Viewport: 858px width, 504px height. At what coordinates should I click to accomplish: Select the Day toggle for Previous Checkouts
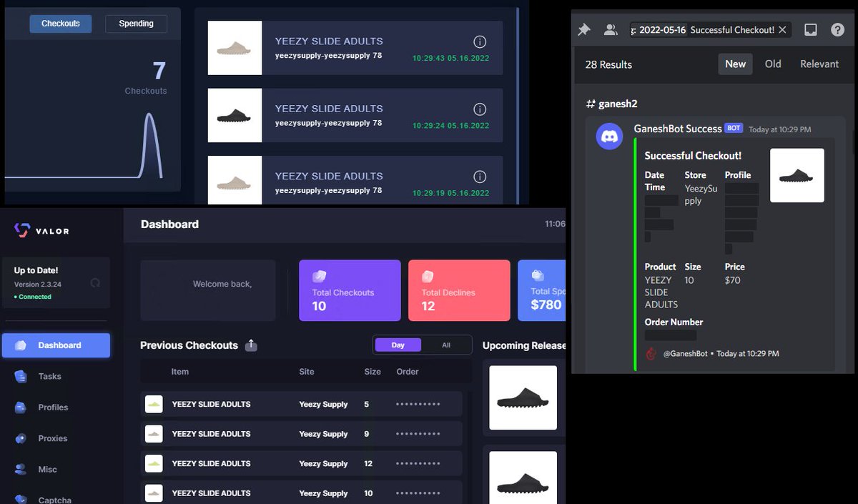click(x=398, y=345)
